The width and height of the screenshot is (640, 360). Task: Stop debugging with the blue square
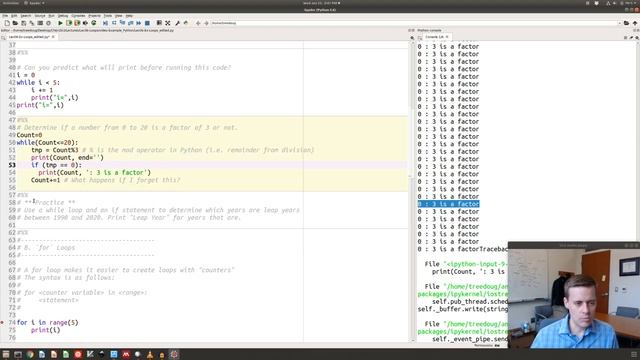pos(147,23)
